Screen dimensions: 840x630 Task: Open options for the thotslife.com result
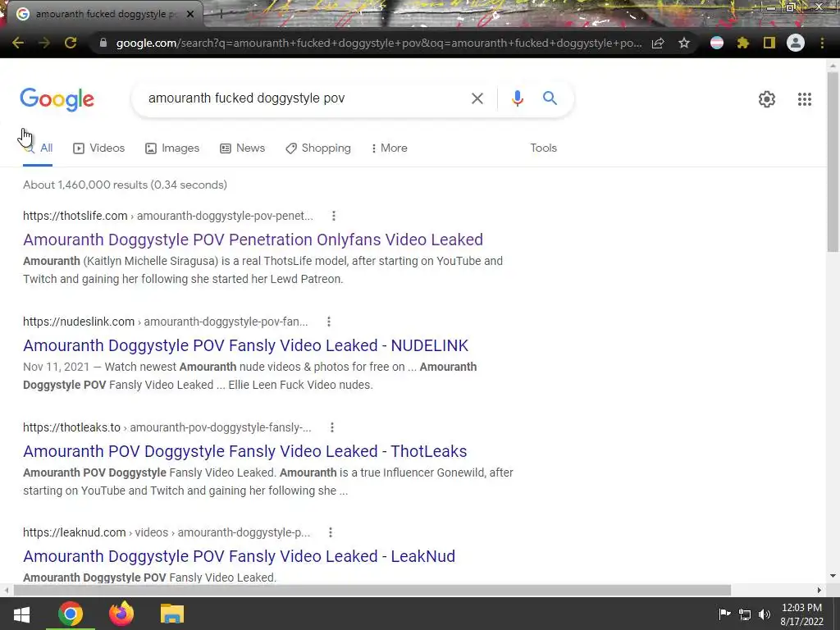(334, 216)
